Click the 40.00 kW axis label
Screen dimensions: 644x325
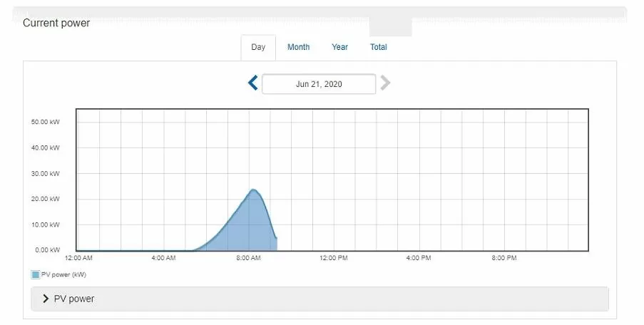[45, 148]
